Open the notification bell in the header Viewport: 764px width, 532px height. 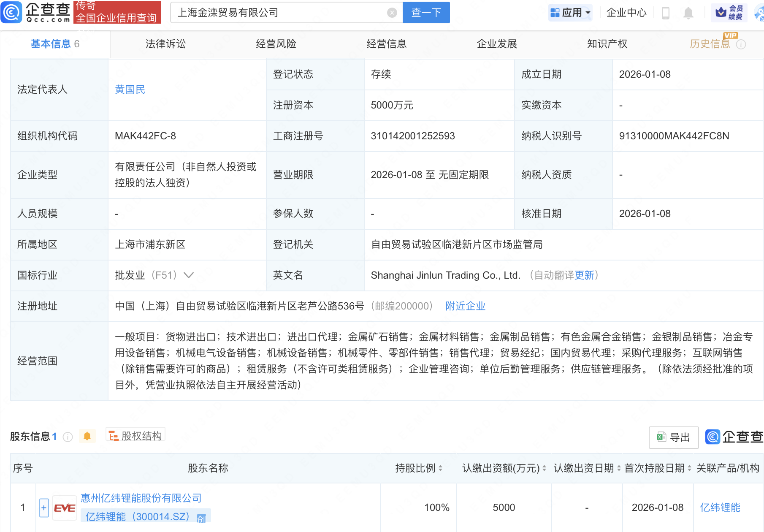click(x=688, y=13)
